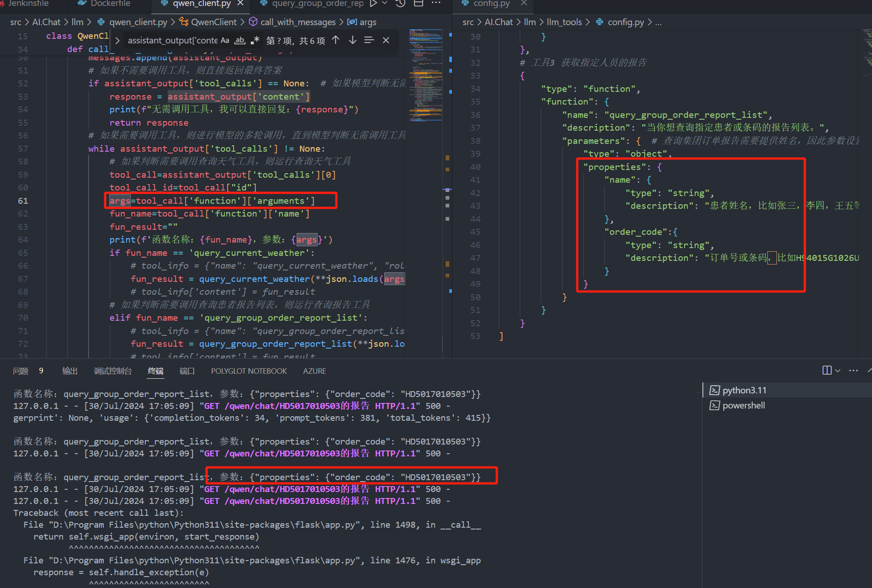Screen dimensions: 872x588
Task: Click fun_result assignment on line 63
Action: 143,227
